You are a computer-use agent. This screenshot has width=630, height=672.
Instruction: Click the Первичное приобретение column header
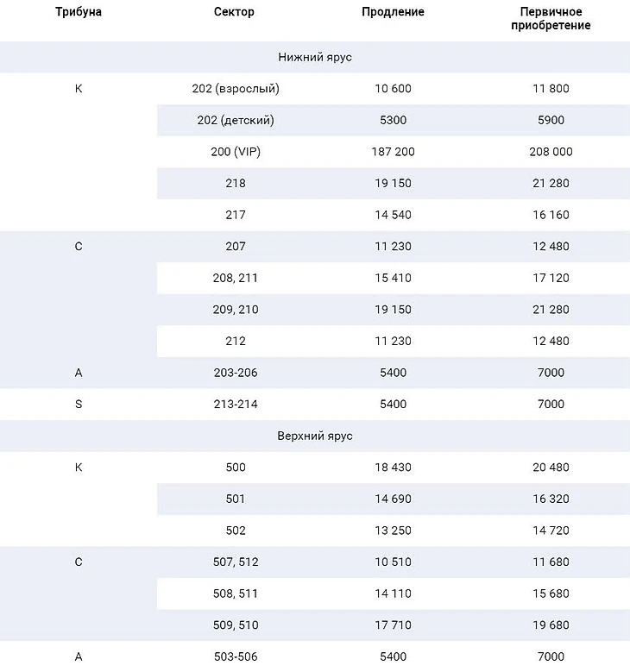550,19
